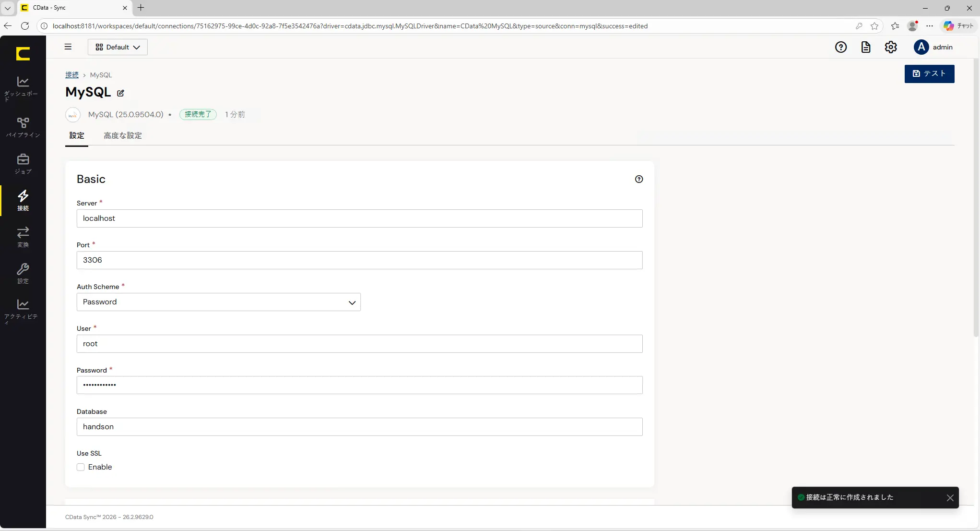
Task: Click the 1 分前 timestamp
Action: (235, 114)
